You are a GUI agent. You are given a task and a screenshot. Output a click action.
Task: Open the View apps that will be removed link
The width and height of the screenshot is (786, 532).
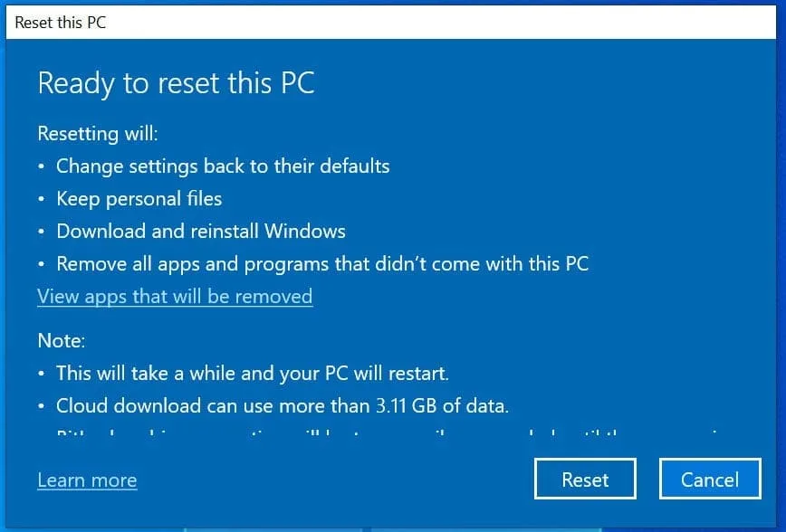click(x=175, y=296)
